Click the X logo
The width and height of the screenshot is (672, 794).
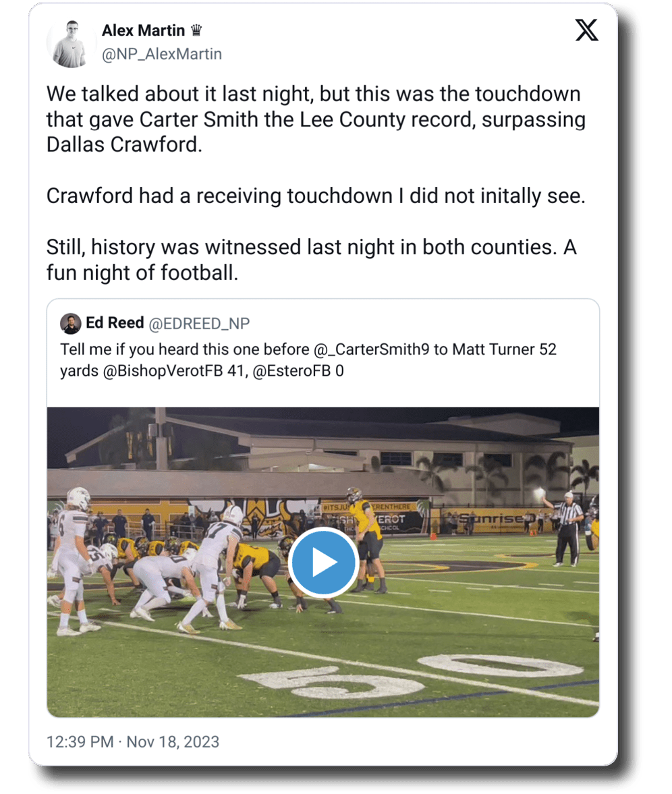point(586,31)
